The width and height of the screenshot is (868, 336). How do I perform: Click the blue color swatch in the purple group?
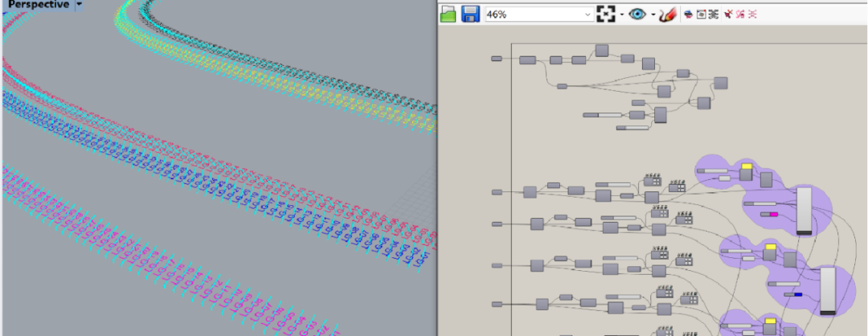pos(798,294)
